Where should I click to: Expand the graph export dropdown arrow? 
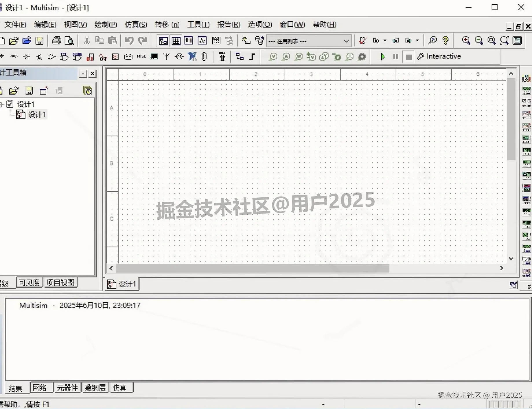pyautogui.click(x=385, y=40)
